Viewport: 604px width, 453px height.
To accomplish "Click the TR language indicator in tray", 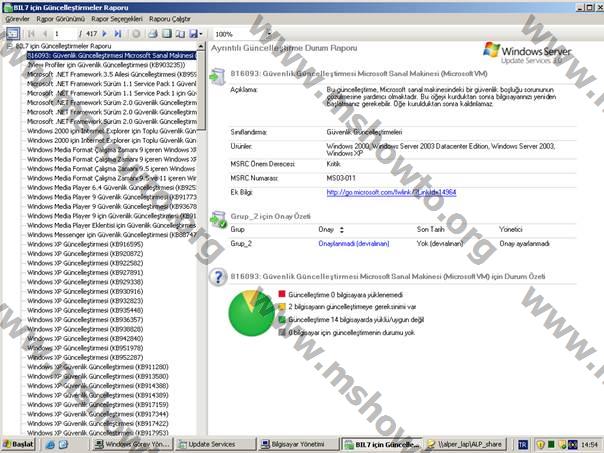I will [522, 445].
